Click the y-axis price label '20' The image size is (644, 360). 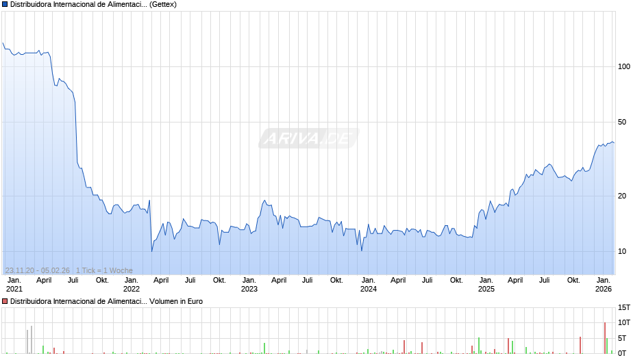point(622,196)
